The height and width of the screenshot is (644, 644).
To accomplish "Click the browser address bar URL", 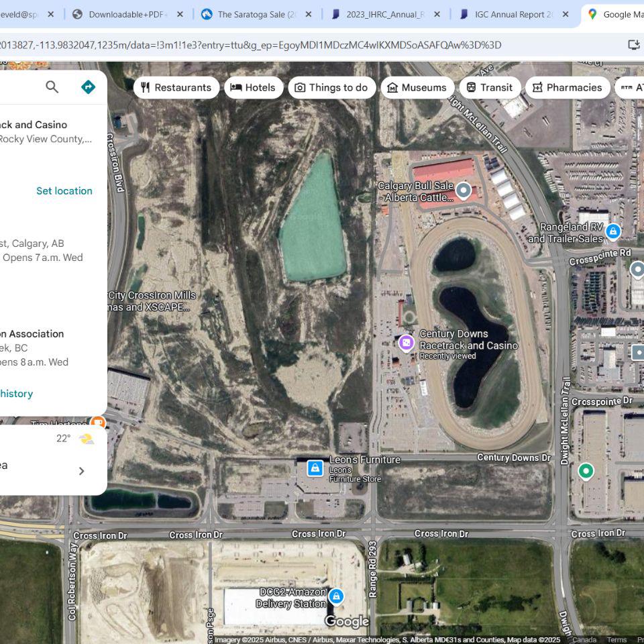I will [x=250, y=45].
